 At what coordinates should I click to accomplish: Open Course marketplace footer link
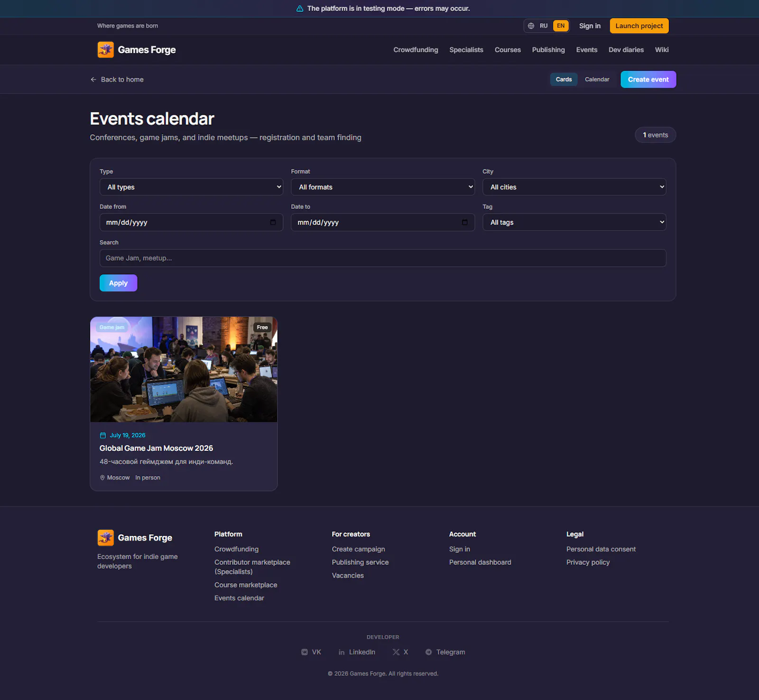pos(246,585)
